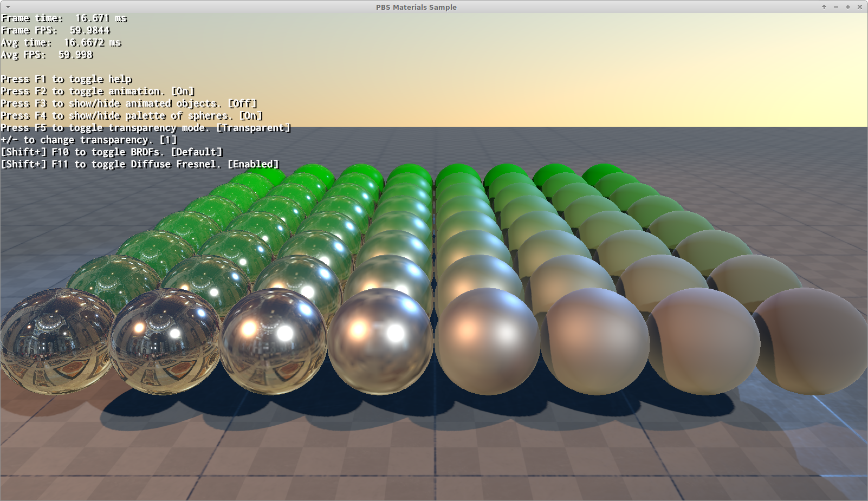Minimize the PBS Materials Sample window
868x501 pixels.
pyautogui.click(x=836, y=7)
